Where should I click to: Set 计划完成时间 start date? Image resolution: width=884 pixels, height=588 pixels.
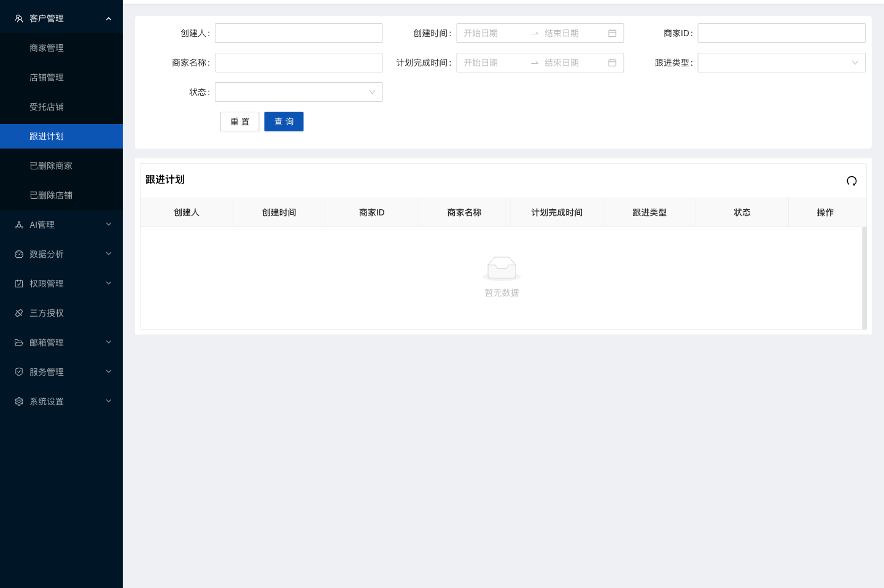click(x=494, y=63)
